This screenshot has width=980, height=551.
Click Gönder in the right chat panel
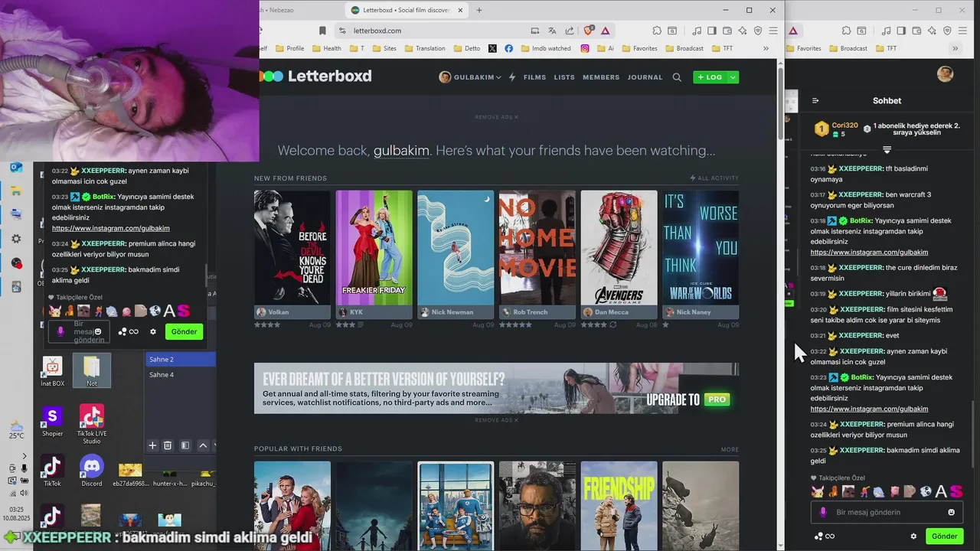coord(945,536)
